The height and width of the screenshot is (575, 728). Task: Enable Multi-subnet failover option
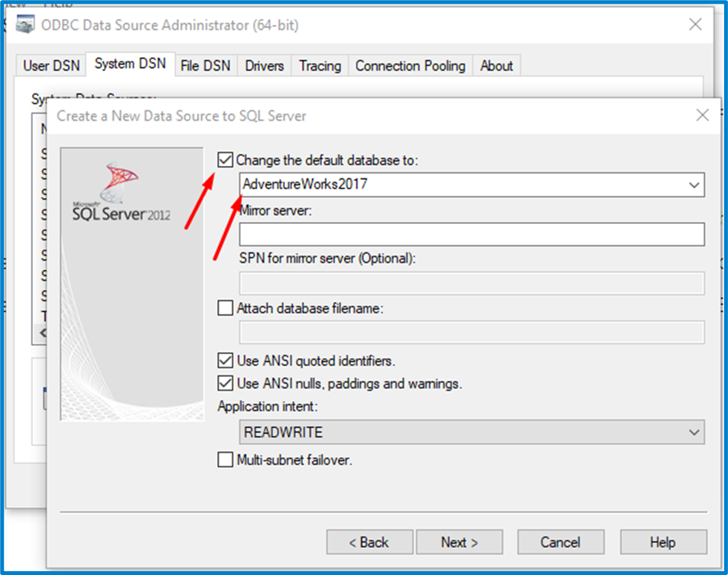pos(226,460)
